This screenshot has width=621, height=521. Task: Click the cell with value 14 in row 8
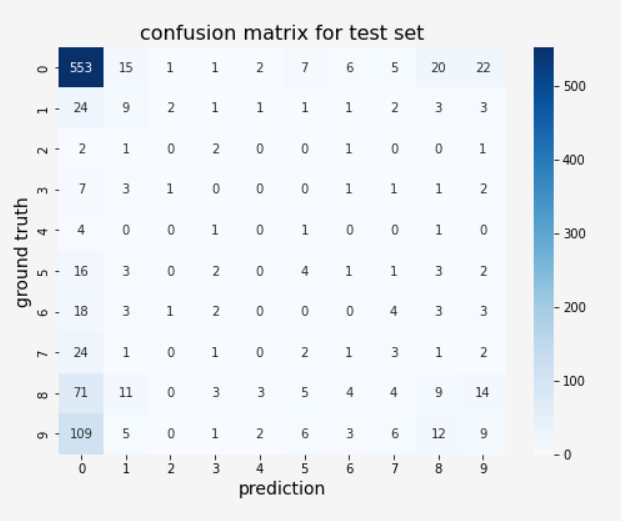[x=483, y=393]
